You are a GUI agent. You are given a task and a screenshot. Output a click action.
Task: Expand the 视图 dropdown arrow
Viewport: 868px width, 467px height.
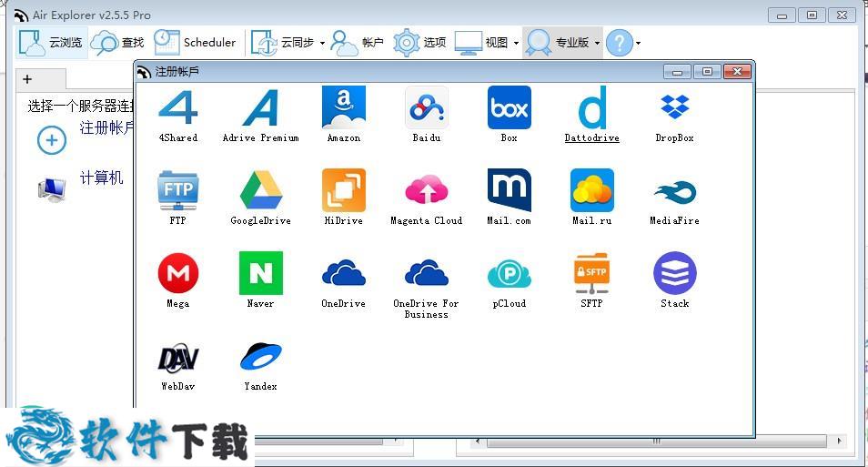click(x=516, y=43)
